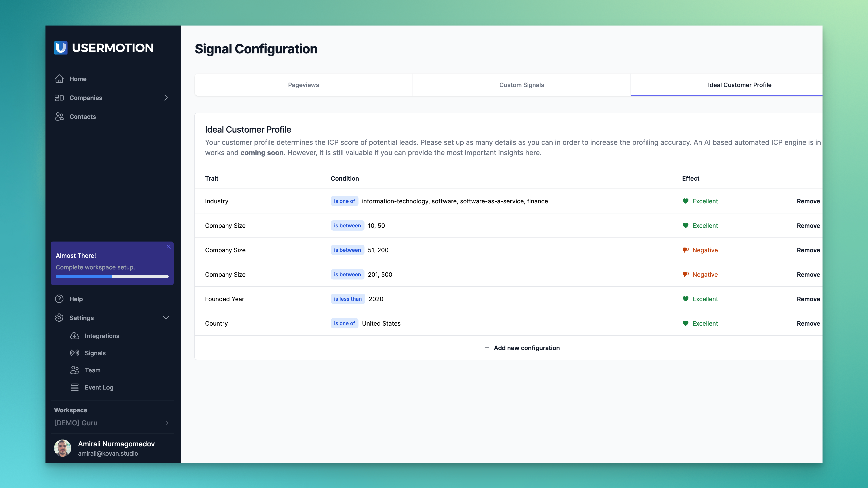868x488 pixels.
Task: Collapse the Settings menu chevron
Action: point(166,318)
